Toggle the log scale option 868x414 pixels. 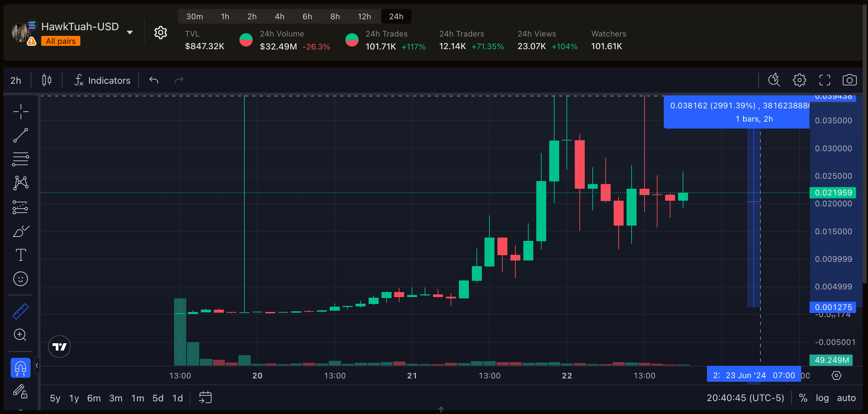click(822, 398)
